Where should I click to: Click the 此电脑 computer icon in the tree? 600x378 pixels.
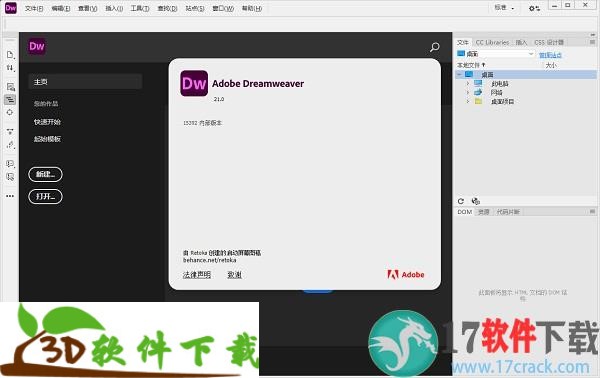[x=478, y=83]
